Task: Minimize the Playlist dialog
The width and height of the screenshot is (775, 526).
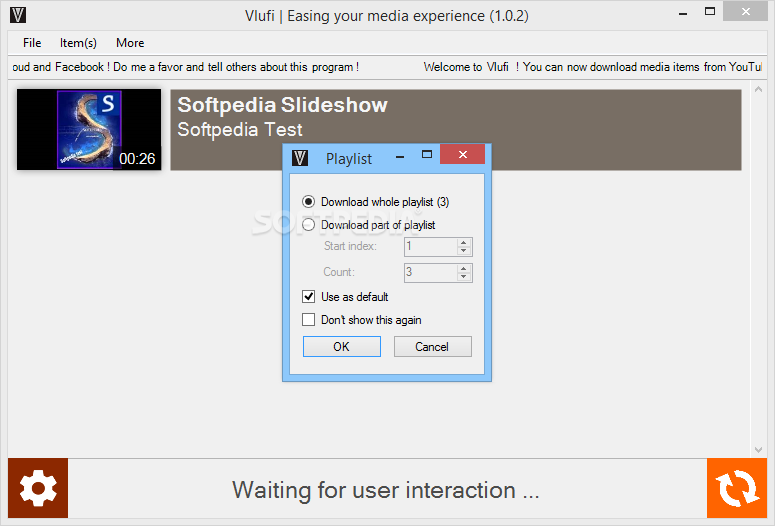Action: tap(400, 157)
